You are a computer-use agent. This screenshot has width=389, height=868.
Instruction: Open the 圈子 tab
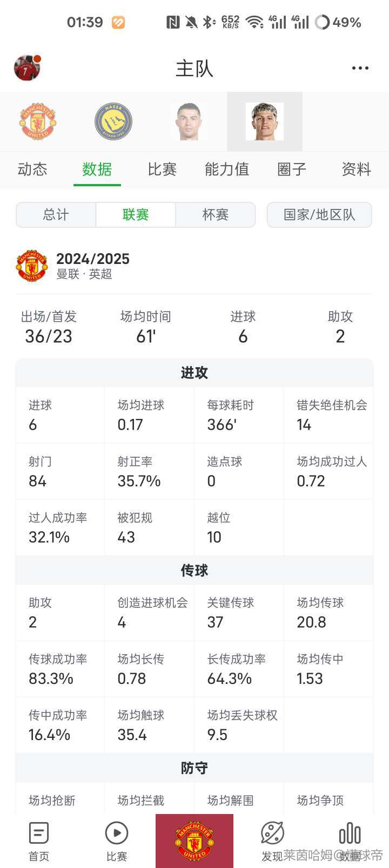292,169
